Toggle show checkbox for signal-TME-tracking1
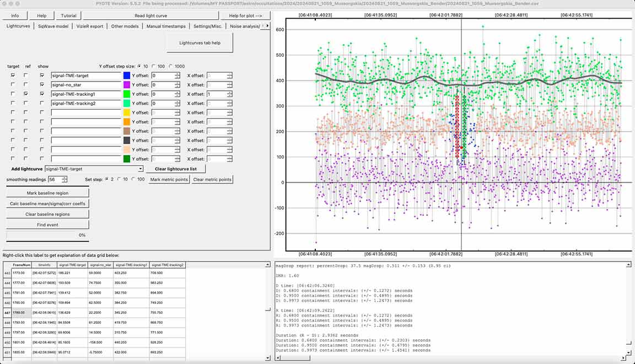 (42, 94)
